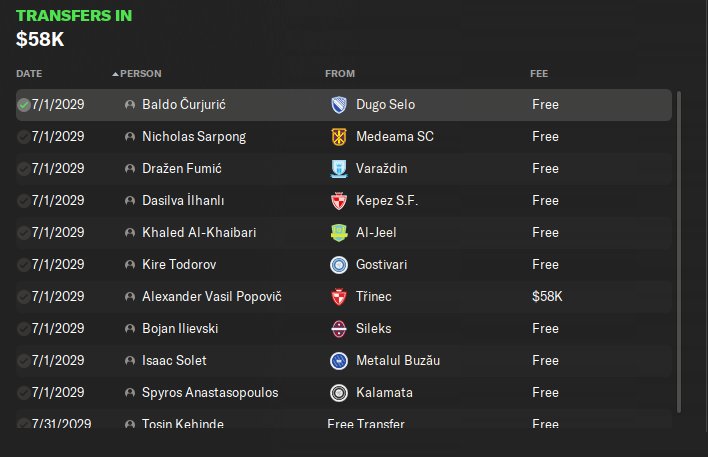This screenshot has height=457, width=708.
Task: Sort transfers by the FEE column
Action: pyautogui.click(x=539, y=74)
